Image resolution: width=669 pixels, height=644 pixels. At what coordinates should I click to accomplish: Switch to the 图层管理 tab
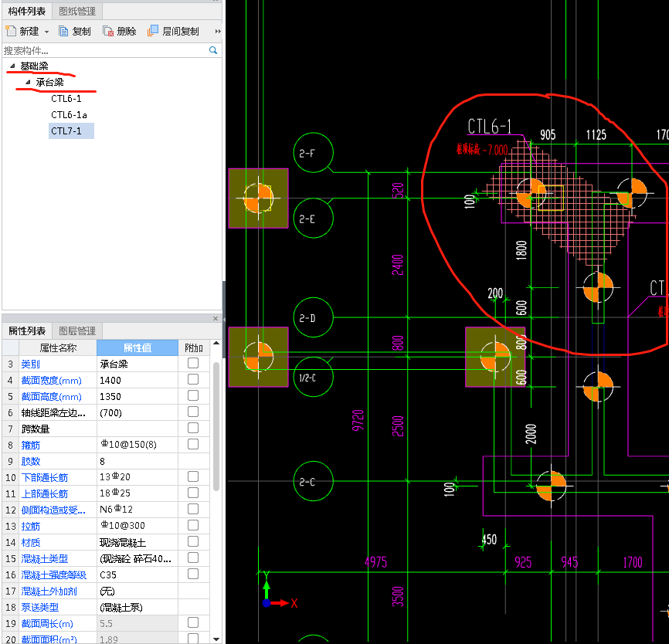[x=77, y=330]
